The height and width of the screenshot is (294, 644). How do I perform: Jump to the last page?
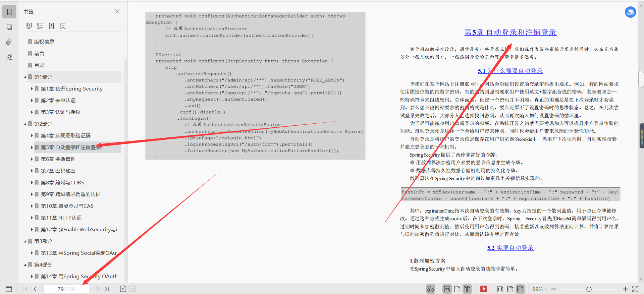107,289
